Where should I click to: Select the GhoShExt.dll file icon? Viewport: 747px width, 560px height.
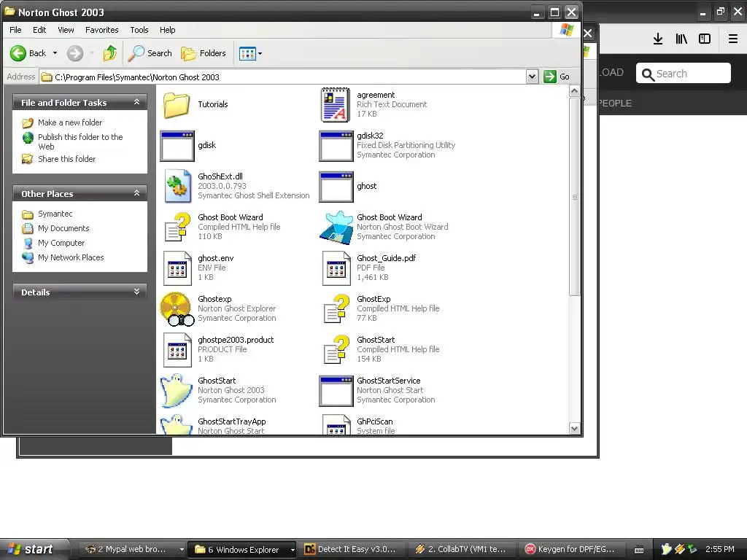point(177,187)
